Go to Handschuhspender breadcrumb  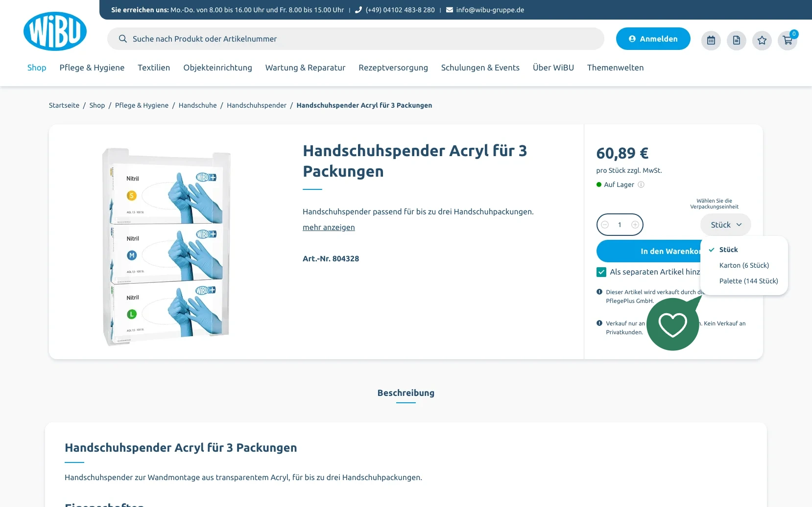[257, 105]
